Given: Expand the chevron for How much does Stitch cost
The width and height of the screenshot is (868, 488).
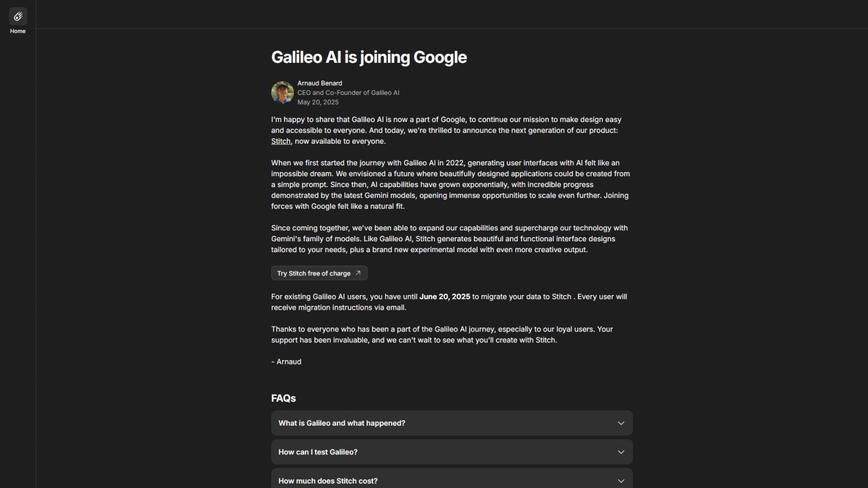Looking at the screenshot, I should (621, 480).
